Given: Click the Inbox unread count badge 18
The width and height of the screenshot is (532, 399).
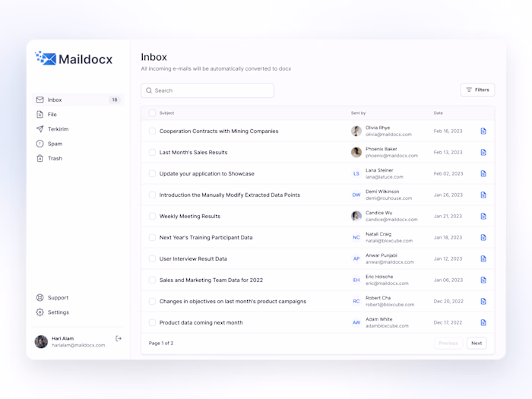Looking at the screenshot, I should coord(115,100).
